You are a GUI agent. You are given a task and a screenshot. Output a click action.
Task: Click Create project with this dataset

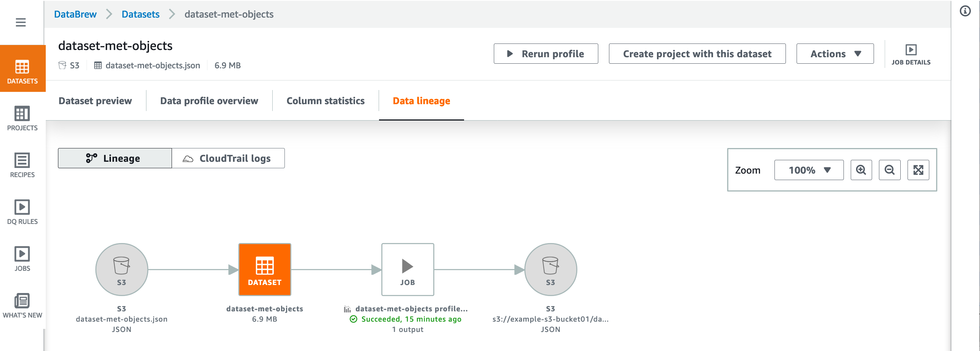697,53
